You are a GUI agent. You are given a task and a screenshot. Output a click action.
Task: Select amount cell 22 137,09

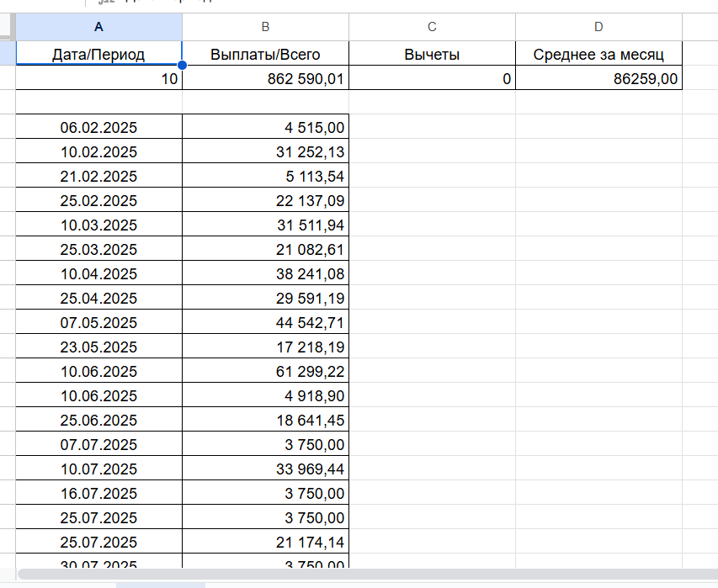pos(266,200)
